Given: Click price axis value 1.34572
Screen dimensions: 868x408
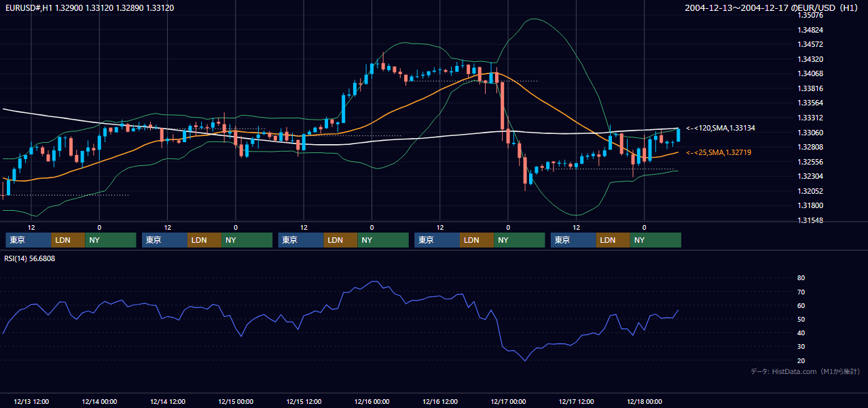Looking at the screenshot, I should click(810, 44).
